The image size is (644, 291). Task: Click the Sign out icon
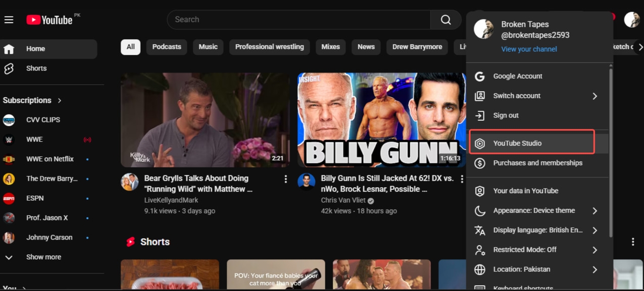(480, 115)
